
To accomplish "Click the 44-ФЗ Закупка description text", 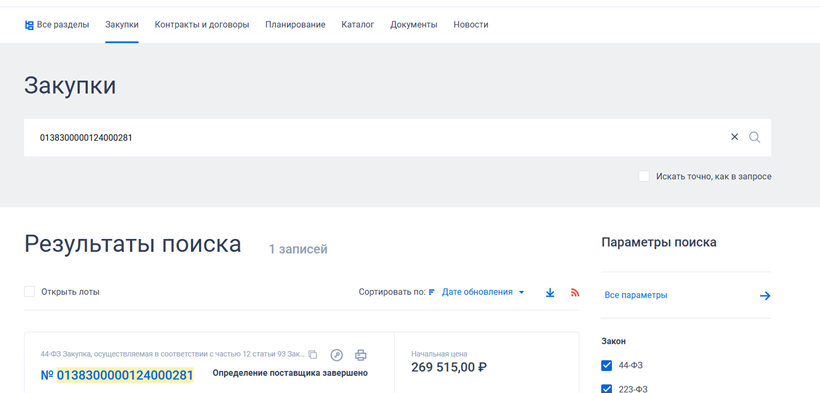I will (173, 354).
